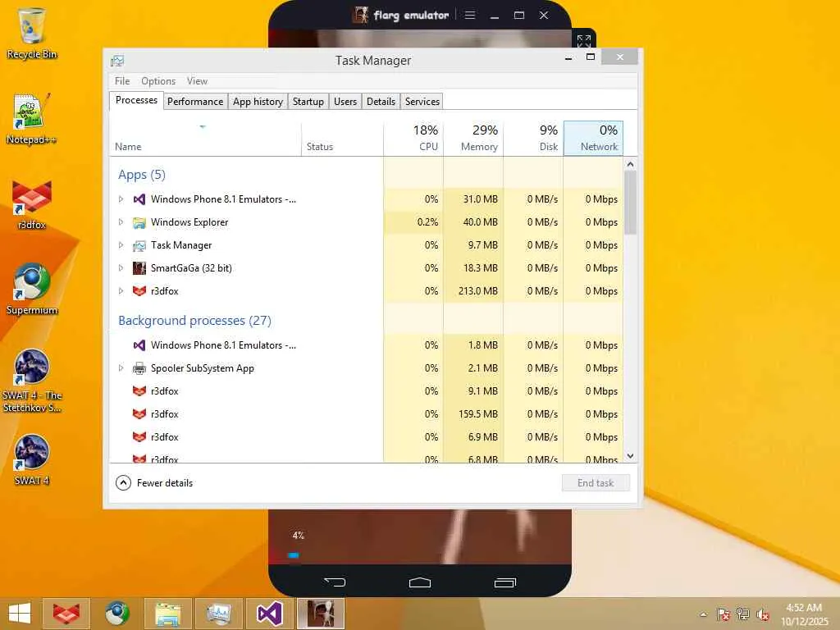The height and width of the screenshot is (630, 840).
Task: Click the Task Manager title bar icon
Action: (117, 61)
